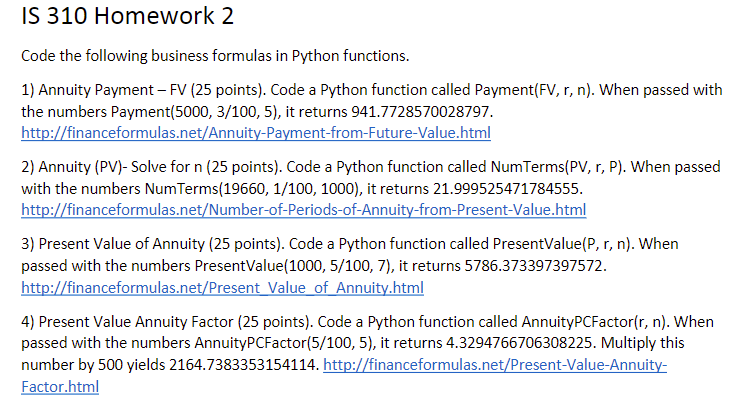
Task: Click '1) Annuity Payment – FV' title
Action: coord(104,90)
